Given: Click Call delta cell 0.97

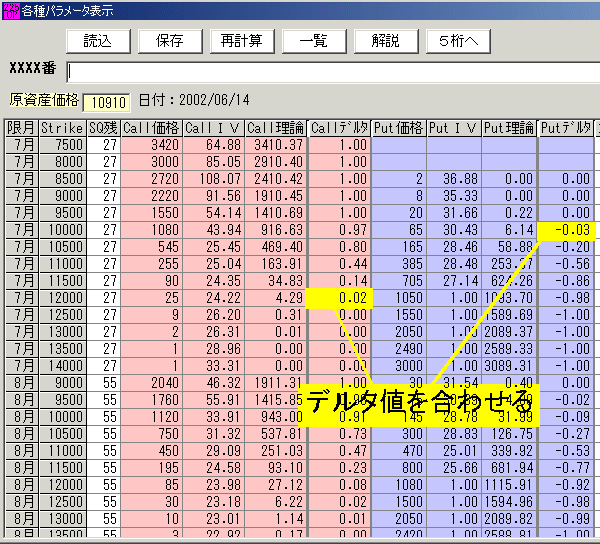Looking at the screenshot, I should [x=339, y=230].
